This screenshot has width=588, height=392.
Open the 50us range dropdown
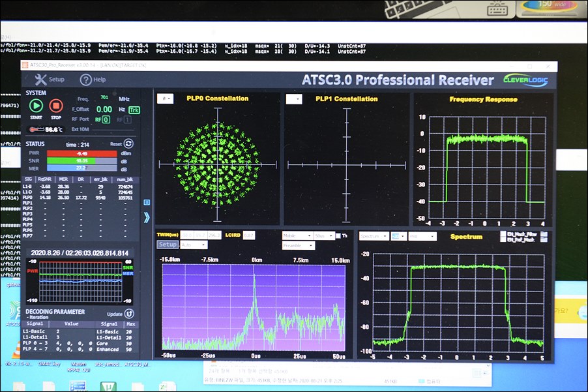pyautogui.click(x=324, y=235)
